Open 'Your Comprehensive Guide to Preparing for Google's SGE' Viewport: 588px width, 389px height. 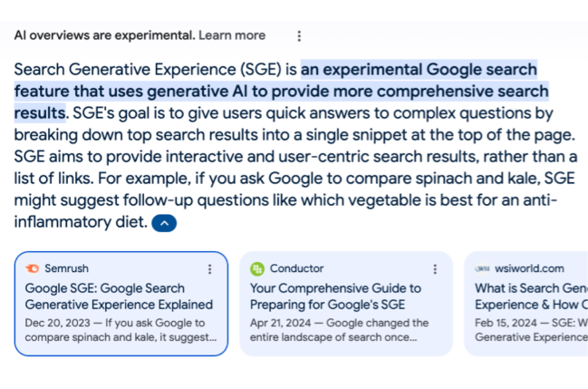click(335, 297)
